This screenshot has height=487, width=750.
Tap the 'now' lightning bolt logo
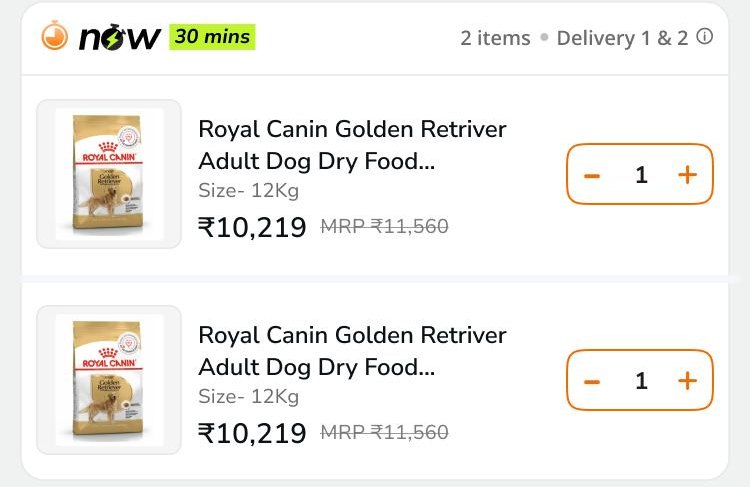coord(119,37)
